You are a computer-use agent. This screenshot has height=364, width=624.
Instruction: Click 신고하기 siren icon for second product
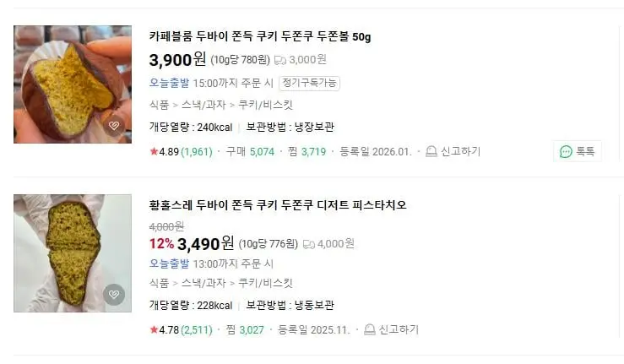[369, 329]
